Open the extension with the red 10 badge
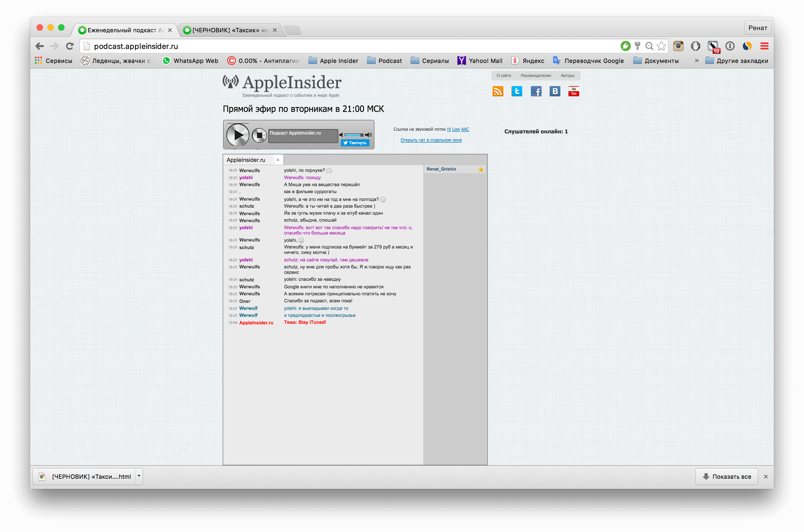The image size is (804, 532). click(713, 47)
